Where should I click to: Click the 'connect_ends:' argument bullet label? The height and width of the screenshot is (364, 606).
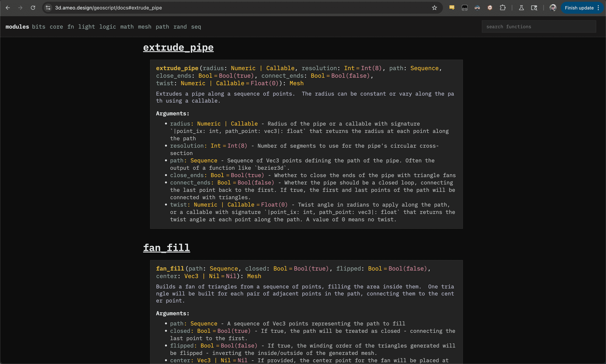coord(192,183)
